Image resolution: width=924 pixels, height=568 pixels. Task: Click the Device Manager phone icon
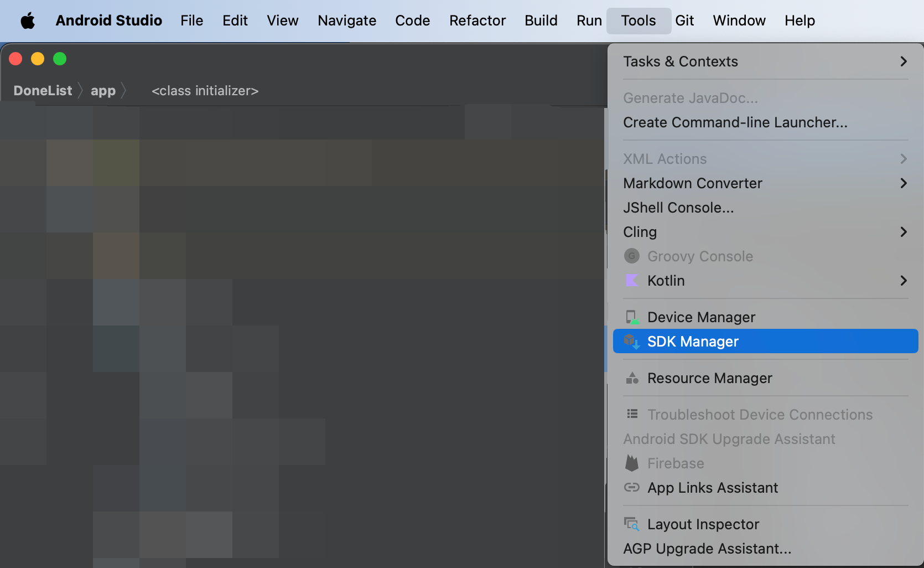coord(632,317)
